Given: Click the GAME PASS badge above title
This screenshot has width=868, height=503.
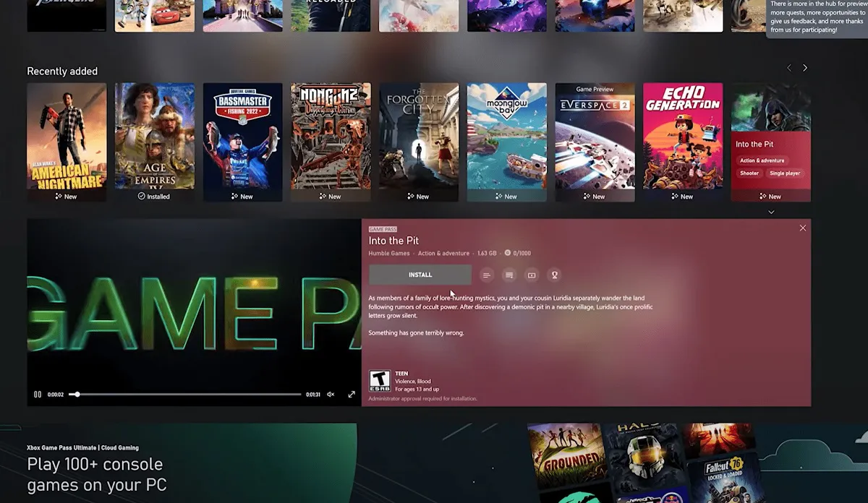Looking at the screenshot, I should point(383,229).
